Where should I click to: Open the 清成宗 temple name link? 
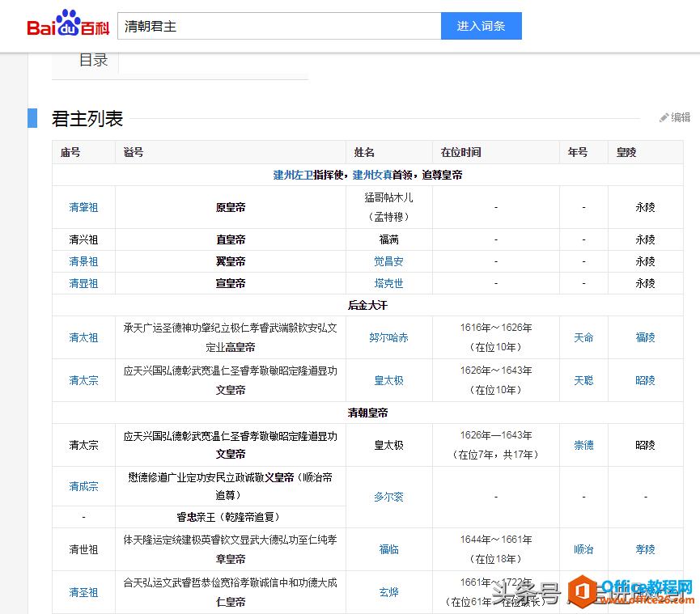[x=83, y=486]
